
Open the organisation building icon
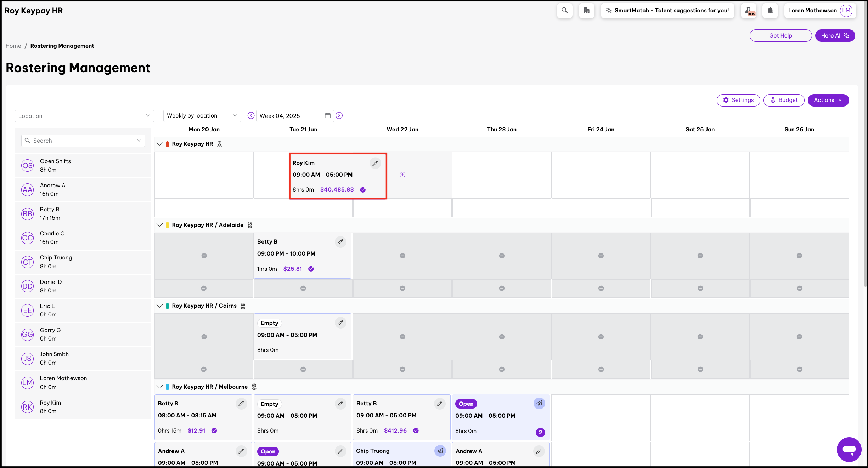pos(586,11)
